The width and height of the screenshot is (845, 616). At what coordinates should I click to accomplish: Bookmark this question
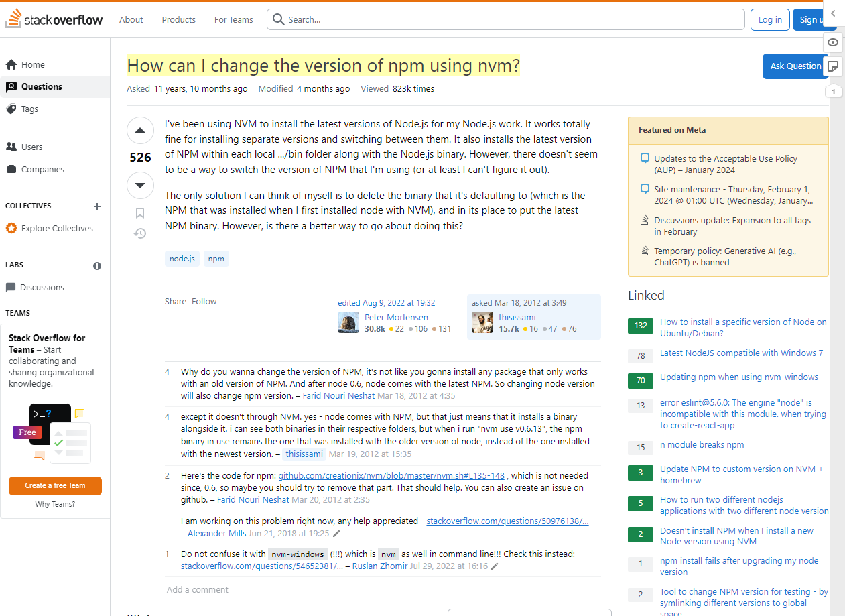pos(140,213)
